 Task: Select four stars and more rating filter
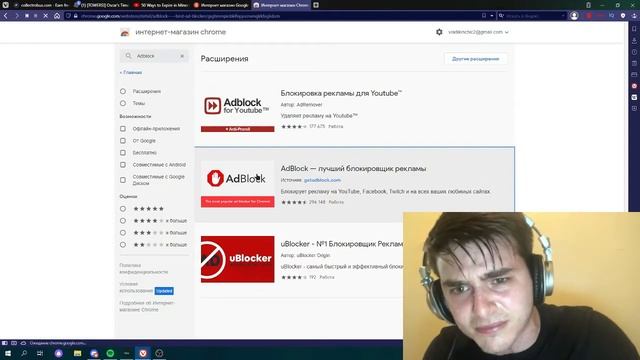click(123, 220)
